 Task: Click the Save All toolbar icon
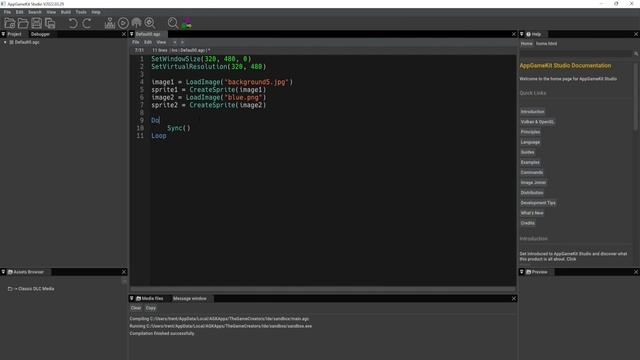50,23
